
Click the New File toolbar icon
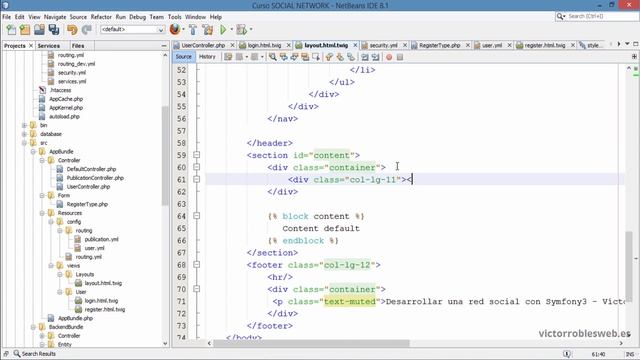coord(11,29)
